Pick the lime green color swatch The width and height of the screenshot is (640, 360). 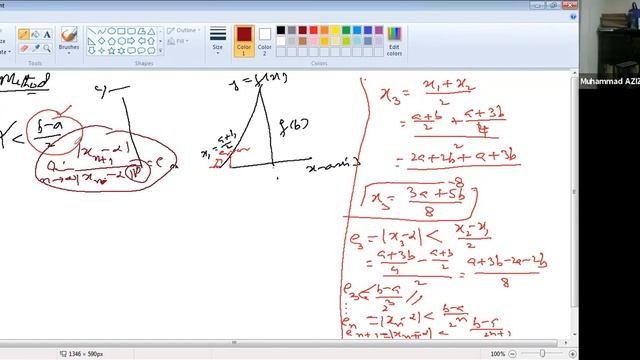[346, 41]
